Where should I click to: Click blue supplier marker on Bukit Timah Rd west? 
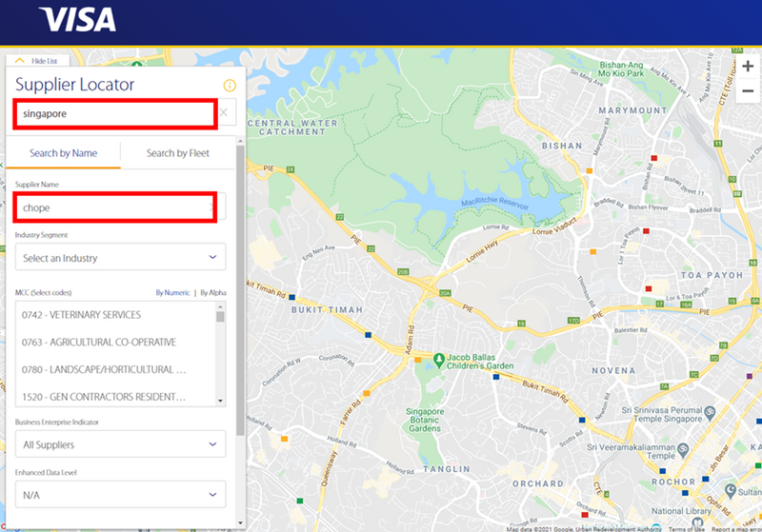click(x=292, y=297)
